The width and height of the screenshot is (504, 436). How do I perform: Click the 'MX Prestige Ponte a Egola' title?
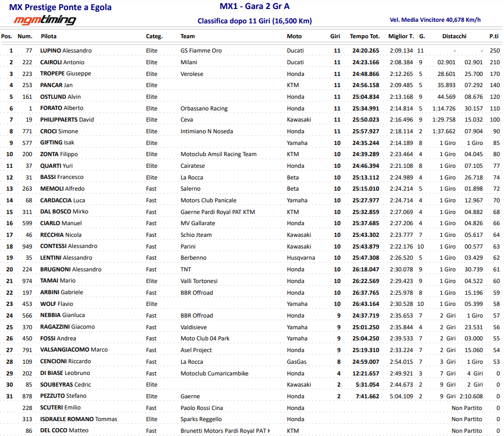(x=60, y=7)
